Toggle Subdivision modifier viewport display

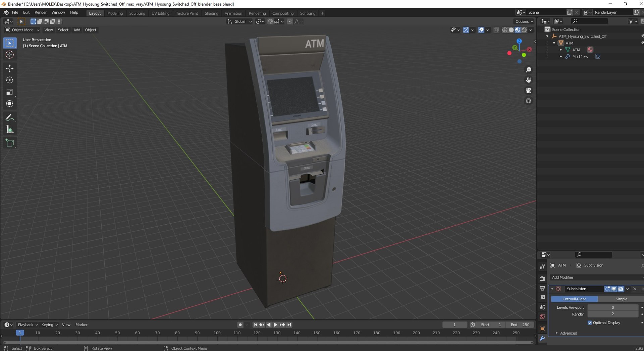click(614, 289)
